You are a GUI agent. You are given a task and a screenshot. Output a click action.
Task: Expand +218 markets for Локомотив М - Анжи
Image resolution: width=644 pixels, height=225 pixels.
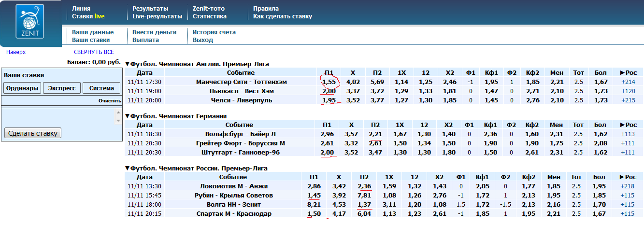tap(628, 186)
